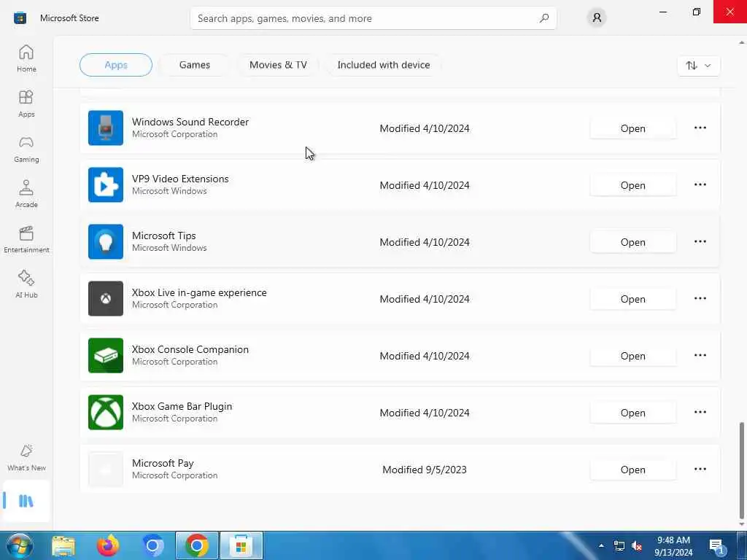Select the Apps filter tab
This screenshot has height=560, width=747.
click(x=116, y=65)
